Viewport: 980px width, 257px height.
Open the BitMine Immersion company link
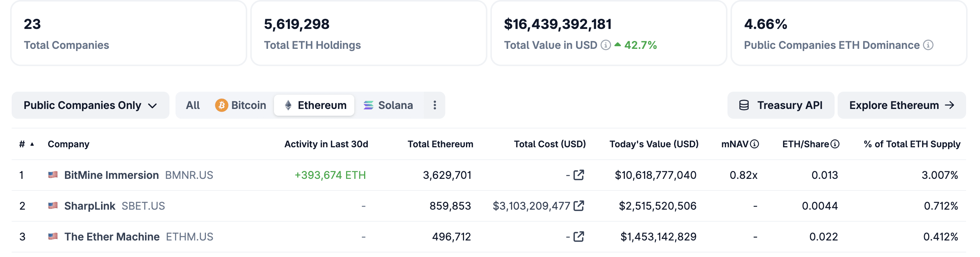tap(111, 175)
